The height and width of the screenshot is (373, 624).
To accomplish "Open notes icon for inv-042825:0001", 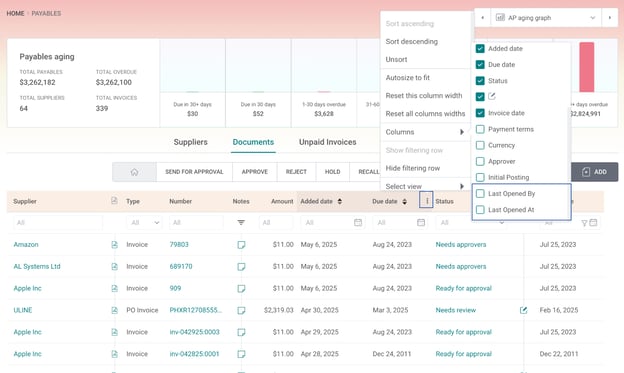I will point(241,354).
